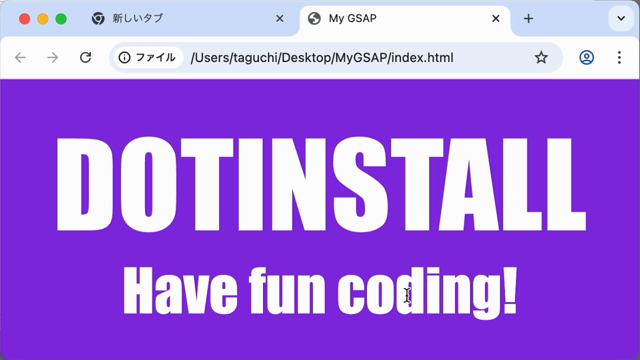Click the browser back arrow
Viewport: 640px width, 360px height.
pos(20,58)
